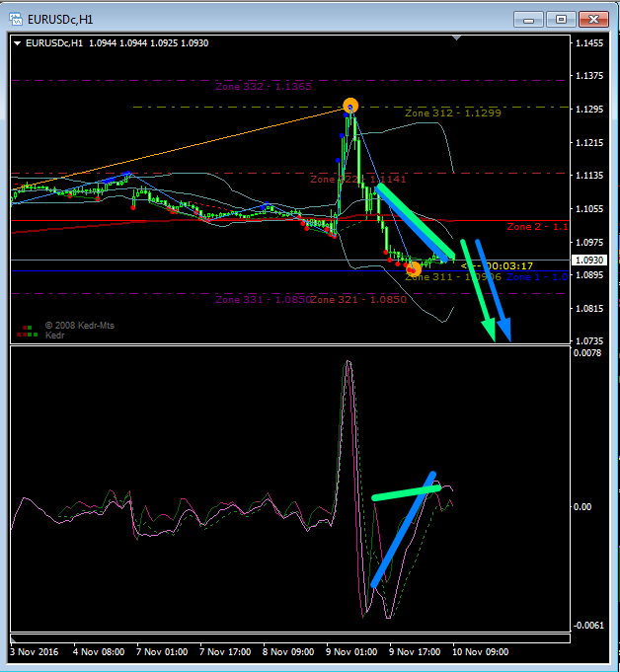Click the -0.0061 indicator scale value
The image size is (620, 672).
click(587, 626)
